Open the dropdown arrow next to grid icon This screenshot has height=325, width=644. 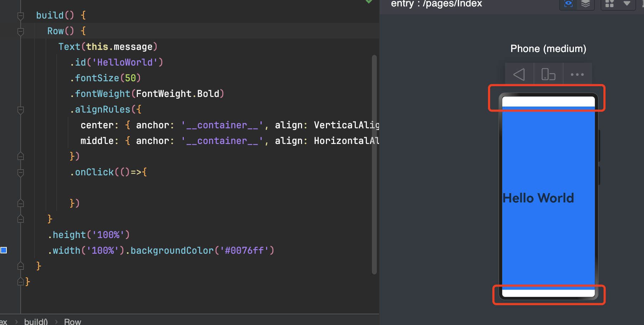tap(627, 4)
